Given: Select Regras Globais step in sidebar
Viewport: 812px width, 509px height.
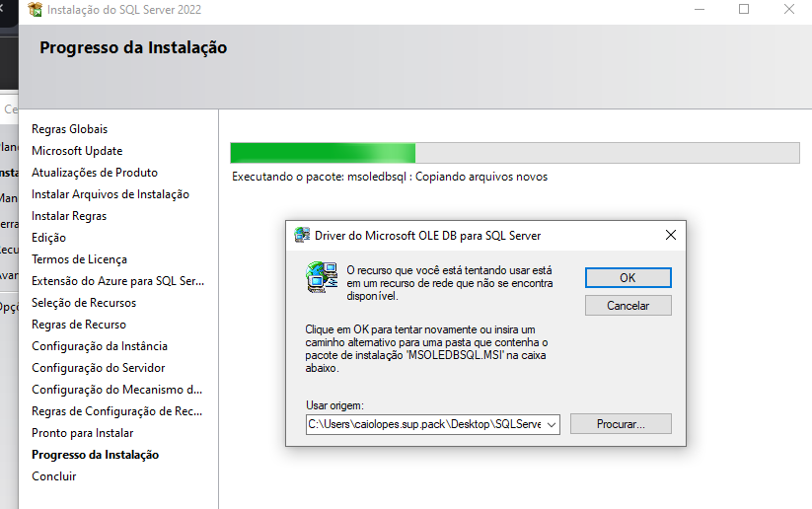Looking at the screenshot, I should (69, 129).
